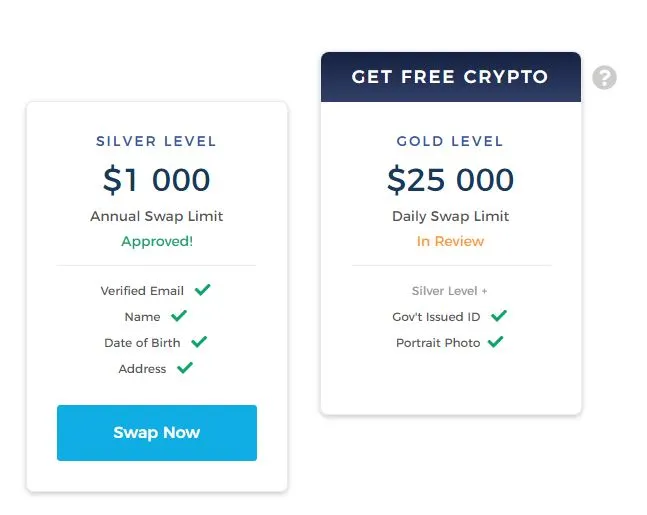The height and width of the screenshot is (515, 647).
Task: Click the GET FREE CRYPTO banner
Action: pos(451,77)
